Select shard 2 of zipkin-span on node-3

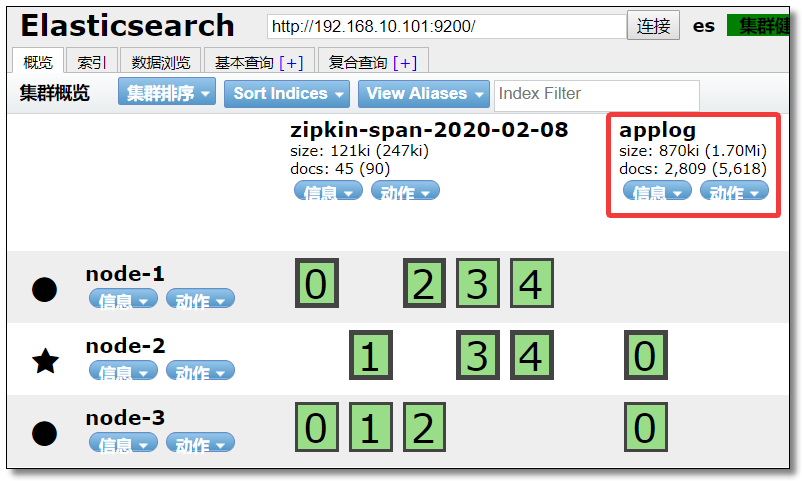[424, 427]
